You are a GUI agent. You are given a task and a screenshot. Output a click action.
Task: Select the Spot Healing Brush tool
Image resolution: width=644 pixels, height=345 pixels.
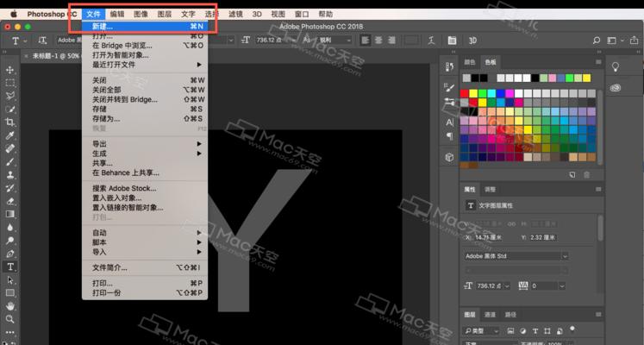click(x=9, y=148)
